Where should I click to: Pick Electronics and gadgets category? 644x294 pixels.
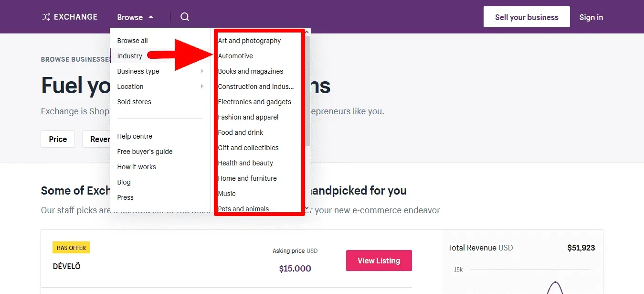[x=254, y=102]
